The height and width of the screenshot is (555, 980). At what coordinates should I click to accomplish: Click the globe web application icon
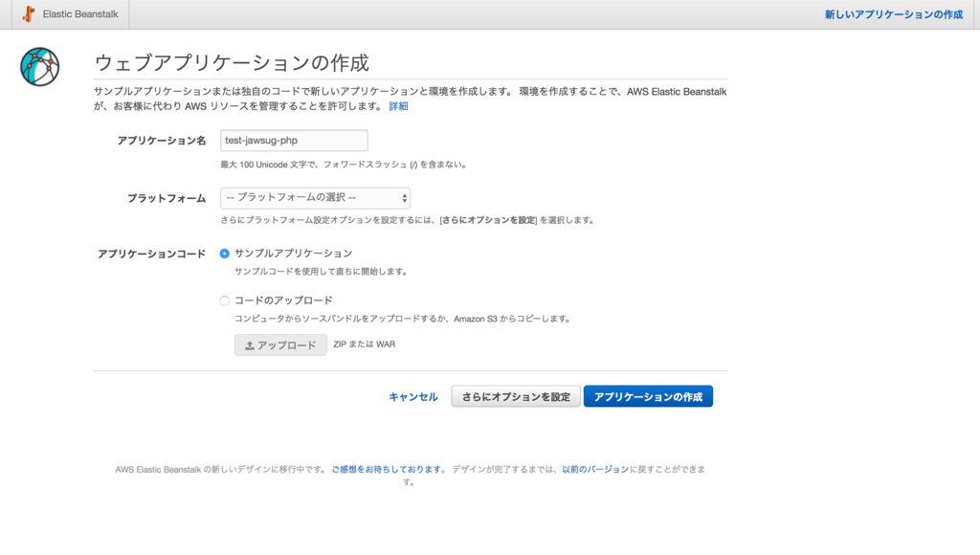point(39,66)
